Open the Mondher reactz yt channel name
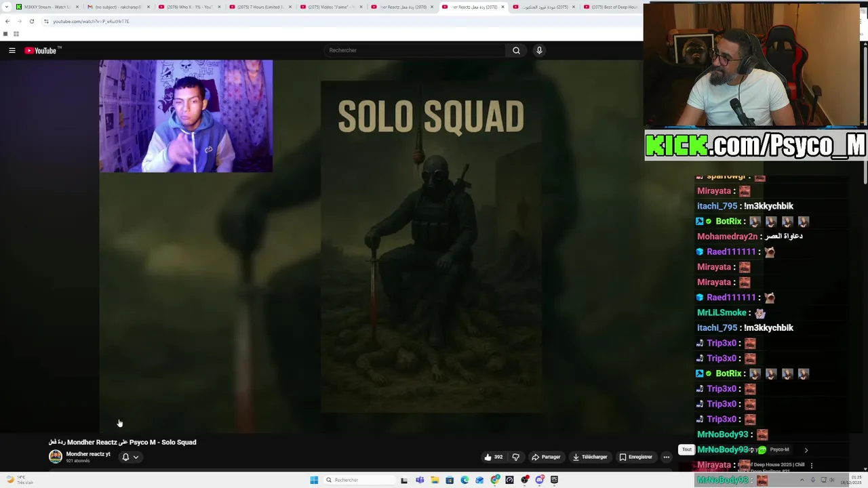 coord(88,454)
